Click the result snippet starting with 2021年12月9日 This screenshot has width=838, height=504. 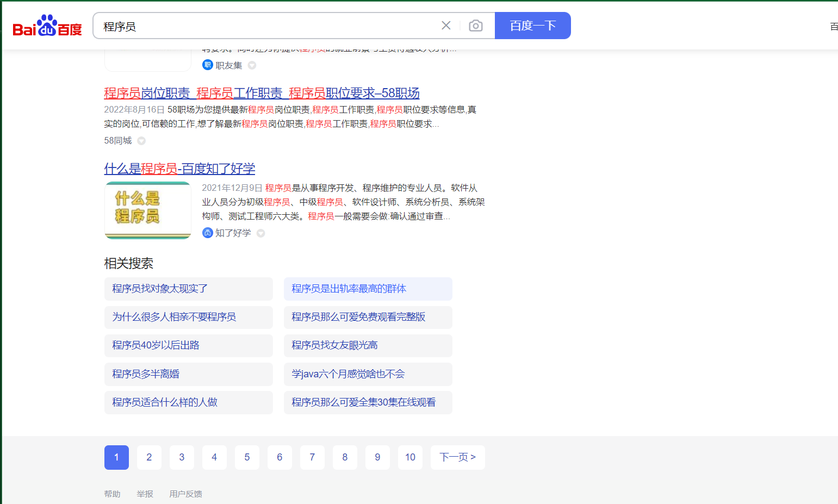(x=343, y=202)
